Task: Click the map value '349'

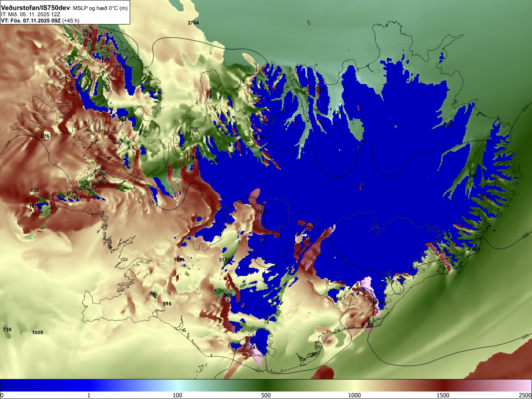Action: [x=122, y=119]
